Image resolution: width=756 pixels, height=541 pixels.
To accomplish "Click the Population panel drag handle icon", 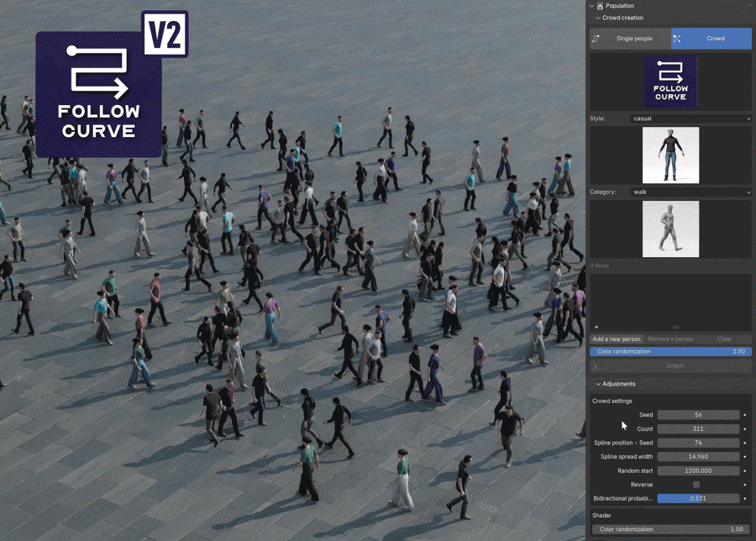I will tap(750, 6).
